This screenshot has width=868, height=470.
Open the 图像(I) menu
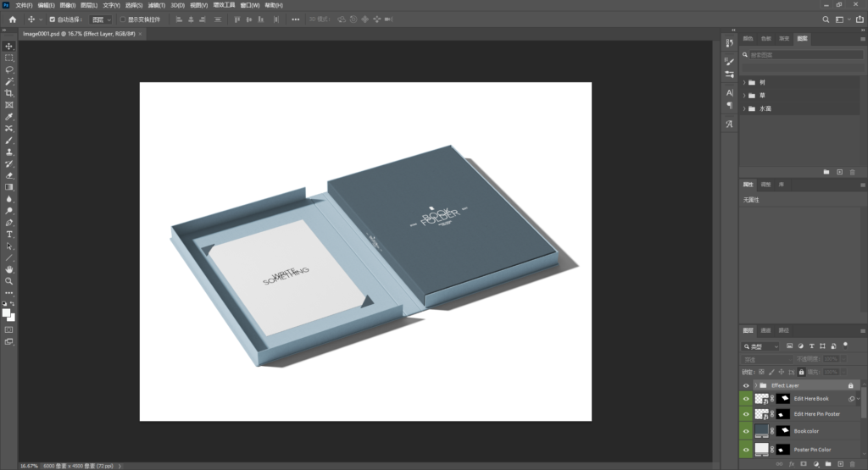[x=68, y=5]
